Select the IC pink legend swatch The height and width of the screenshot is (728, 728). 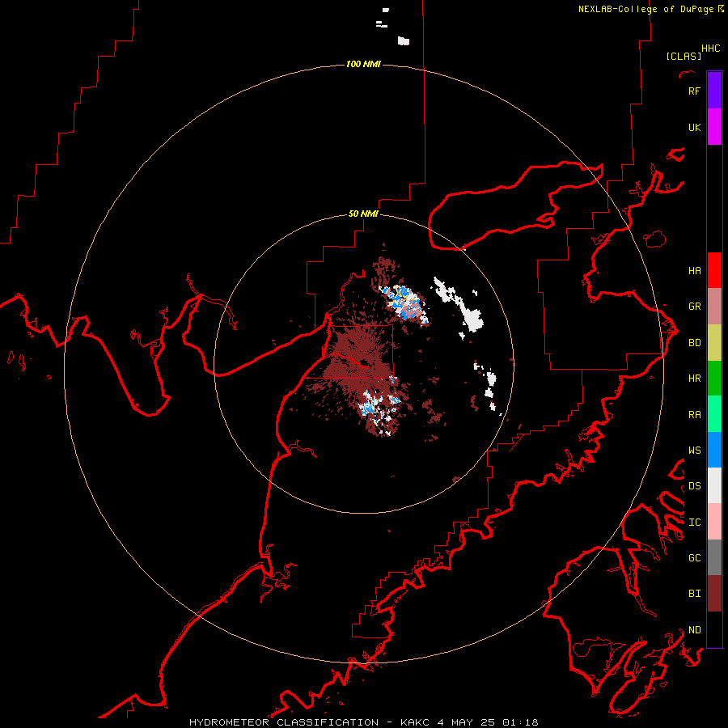tap(714, 522)
